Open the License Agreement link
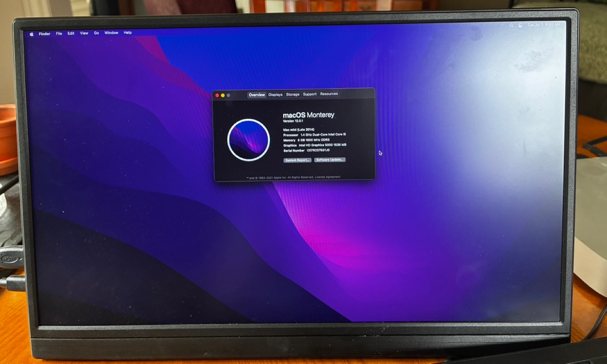Screen dimensions: 607x364 pyautogui.click(x=328, y=177)
